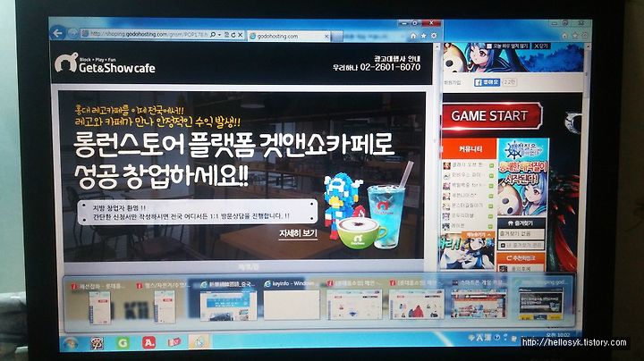
Task: Select the fifth red-icon preview thumbnail
Action: 354,304
